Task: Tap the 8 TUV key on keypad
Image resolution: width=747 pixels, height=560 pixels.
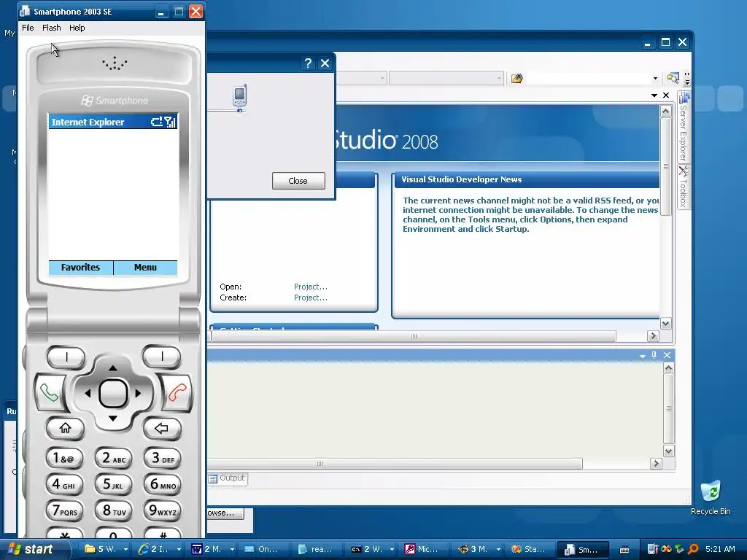Action: click(x=113, y=510)
